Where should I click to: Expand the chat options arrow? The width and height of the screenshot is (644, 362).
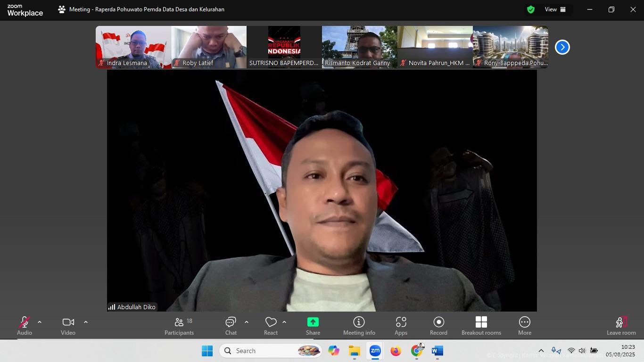(247, 322)
